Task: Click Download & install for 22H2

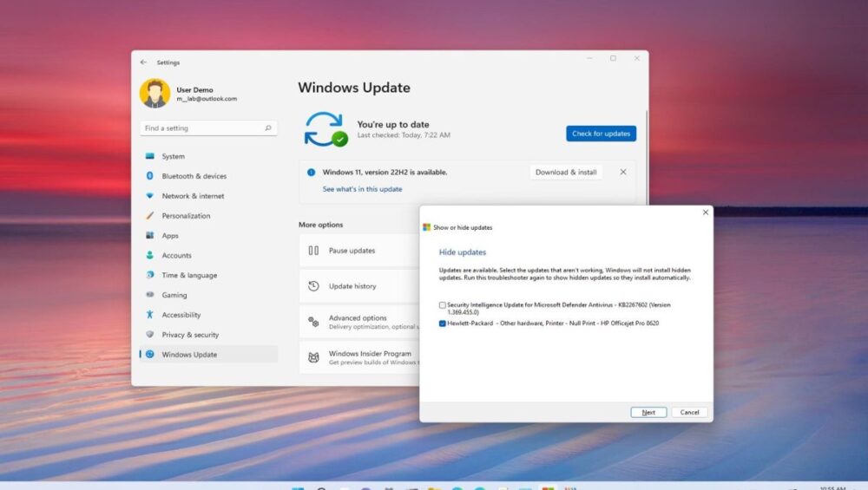Action: click(566, 172)
